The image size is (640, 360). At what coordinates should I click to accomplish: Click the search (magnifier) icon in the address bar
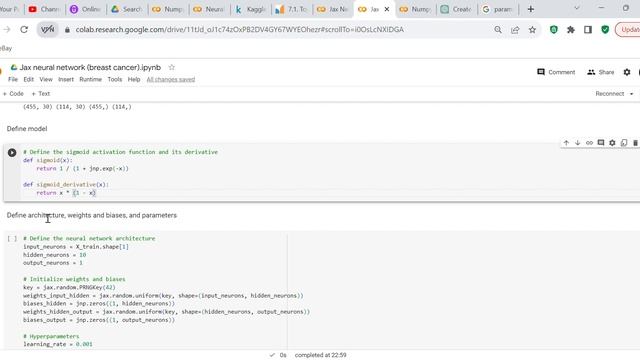tap(498, 29)
